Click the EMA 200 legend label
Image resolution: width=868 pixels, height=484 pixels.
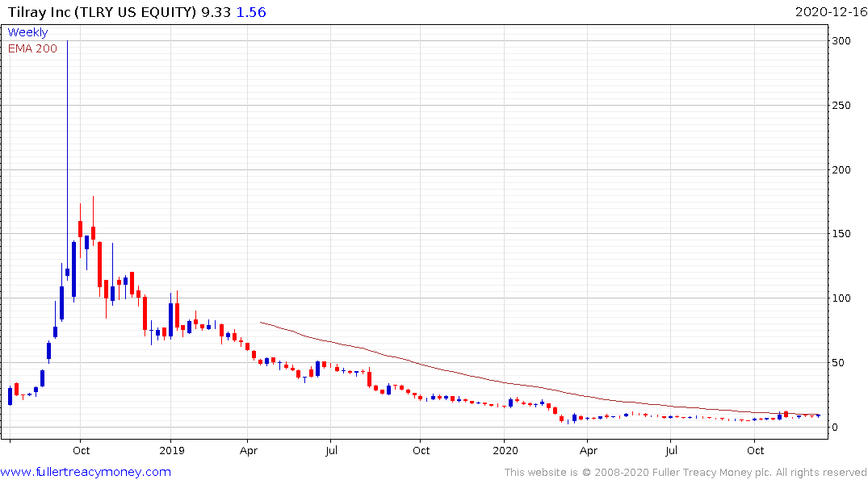click(32, 48)
